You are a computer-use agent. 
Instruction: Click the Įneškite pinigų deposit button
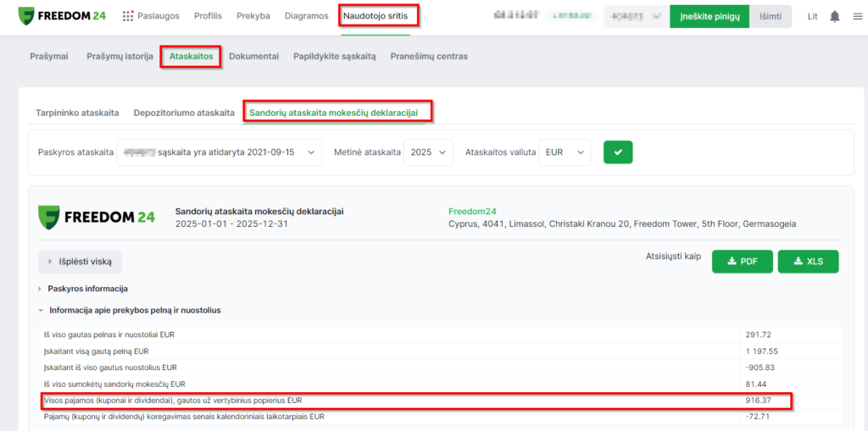point(709,16)
